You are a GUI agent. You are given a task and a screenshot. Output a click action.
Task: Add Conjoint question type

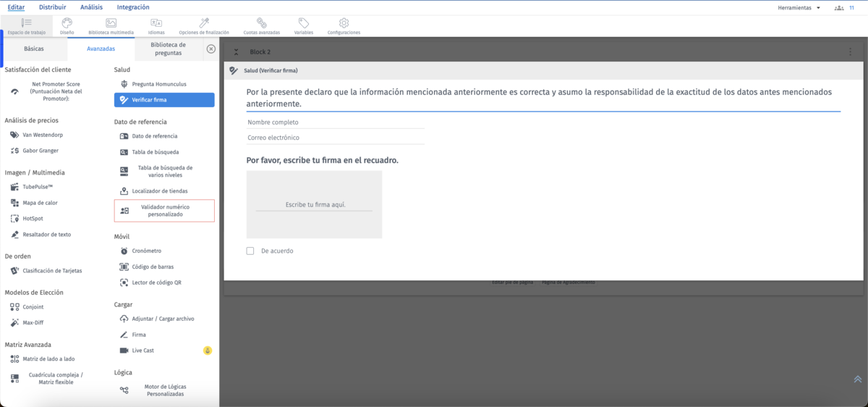[33, 307]
